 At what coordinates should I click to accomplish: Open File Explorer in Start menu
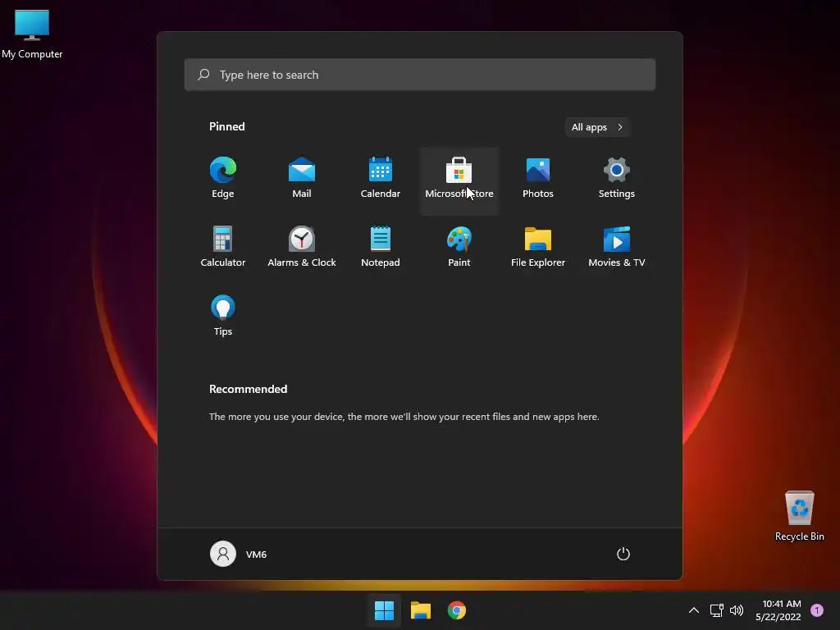(x=538, y=247)
